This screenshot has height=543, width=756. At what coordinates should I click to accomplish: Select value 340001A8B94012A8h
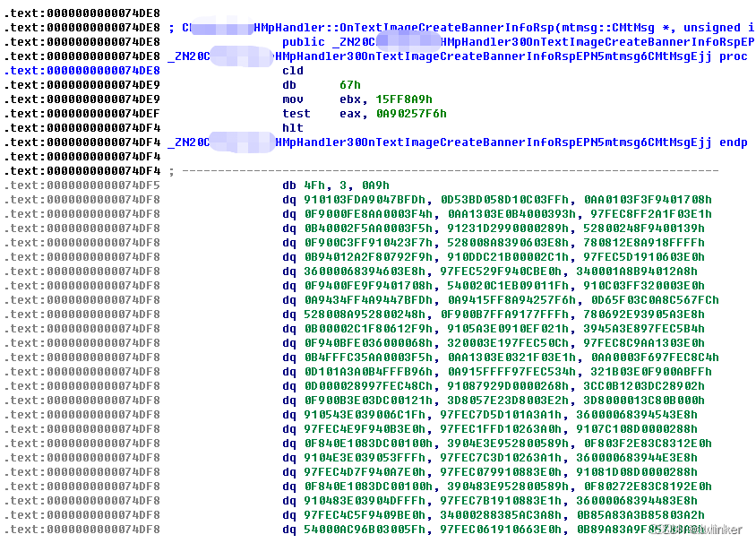coord(637,271)
